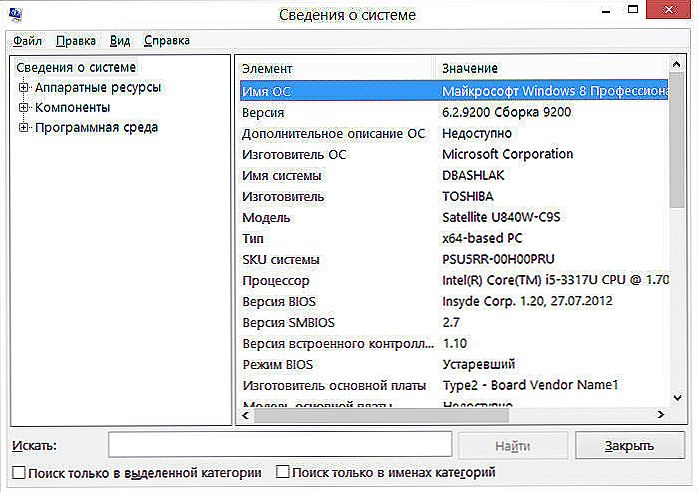The image size is (697, 492).
Task: Select the Имя системы row
Action: (454, 175)
